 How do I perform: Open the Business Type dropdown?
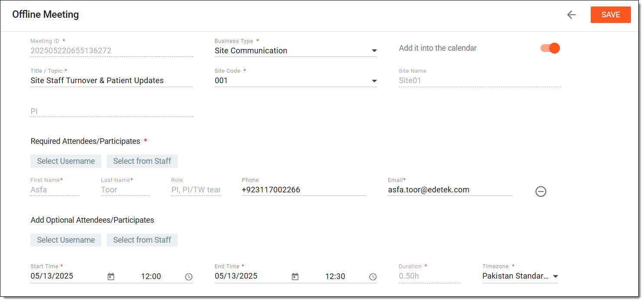(x=296, y=51)
